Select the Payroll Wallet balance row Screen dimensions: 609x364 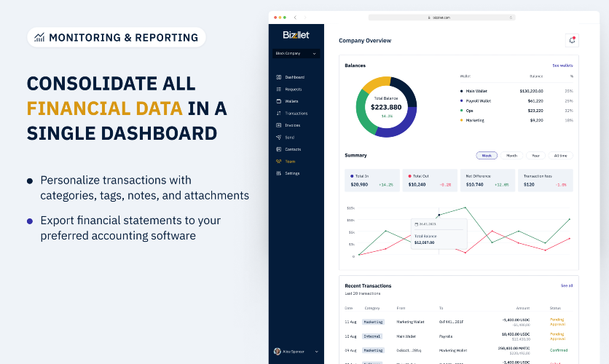click(516, 101)
